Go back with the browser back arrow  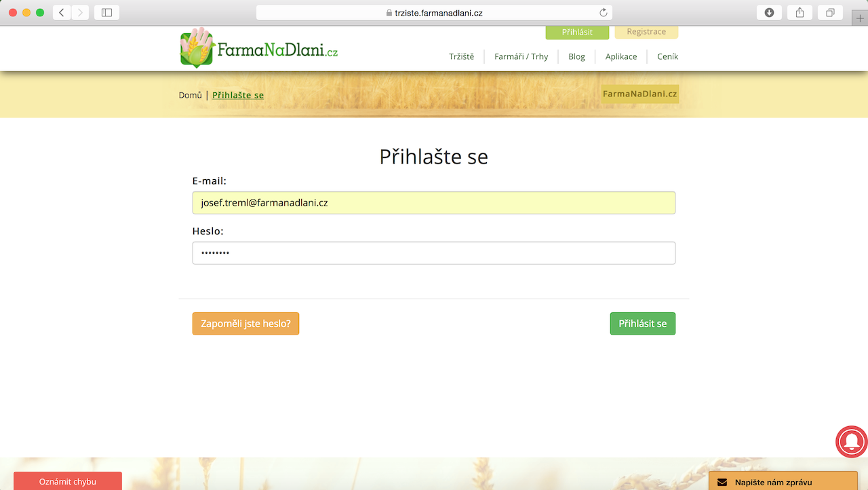click(62, 13)
